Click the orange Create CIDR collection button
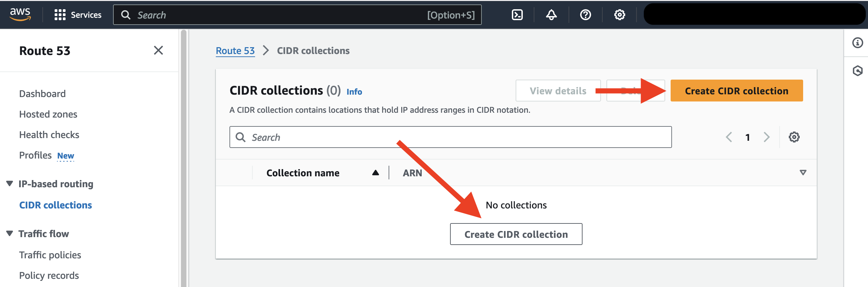The width and height of the screenshot is (868, 287). tap(737, 91)
